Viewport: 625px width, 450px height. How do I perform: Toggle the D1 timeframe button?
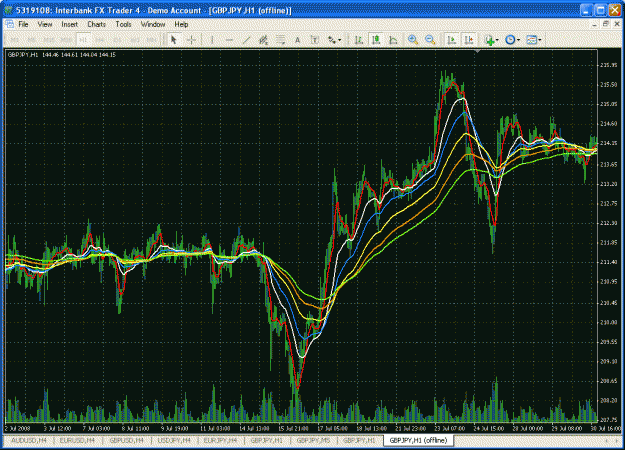pyautogui.click(x=118, y=40)
